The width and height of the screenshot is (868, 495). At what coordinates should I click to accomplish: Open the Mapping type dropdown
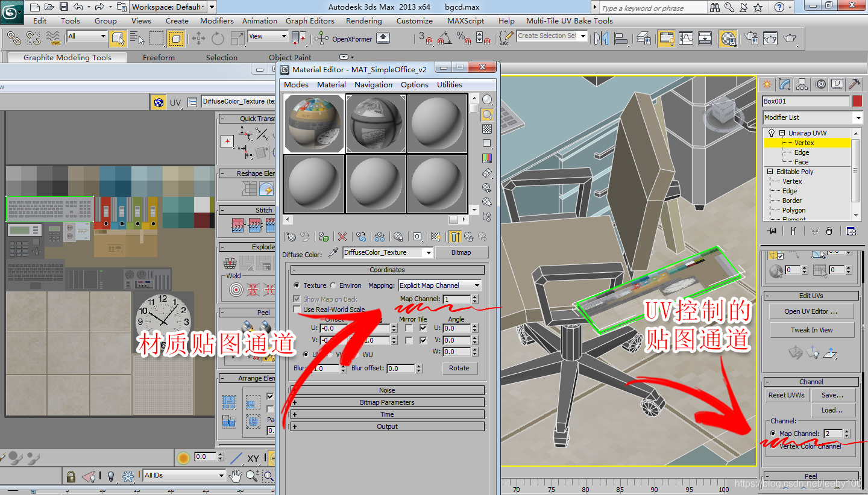tap(440, 285)
